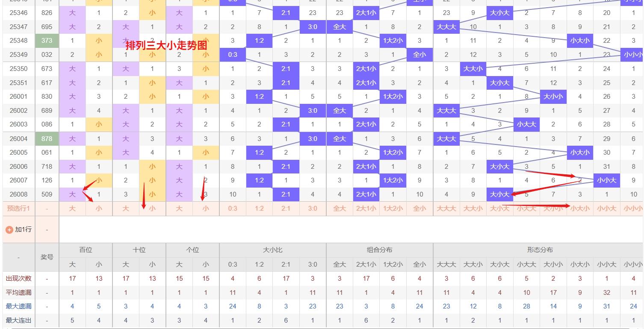The image size is (644, 329).
Task: Pick 1大2小 in the 预选行1 row
Action: (x=393, y=209)
